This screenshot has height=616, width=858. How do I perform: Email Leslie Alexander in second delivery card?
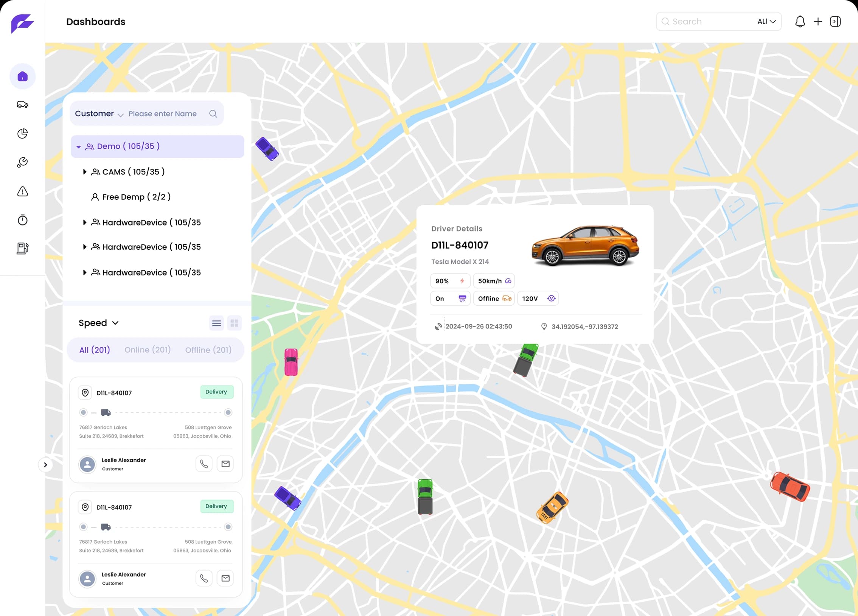[225, 578]
